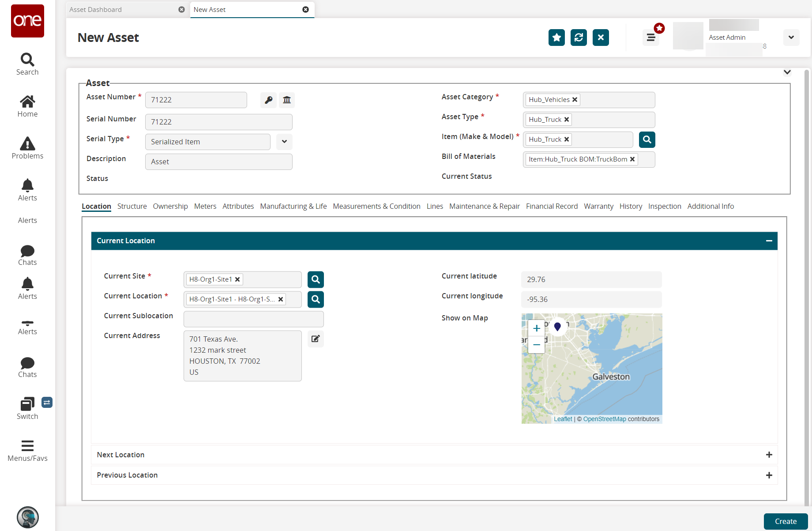Expand the Next Location section
The image size is (812, 531).
click(x=769, y=455)
